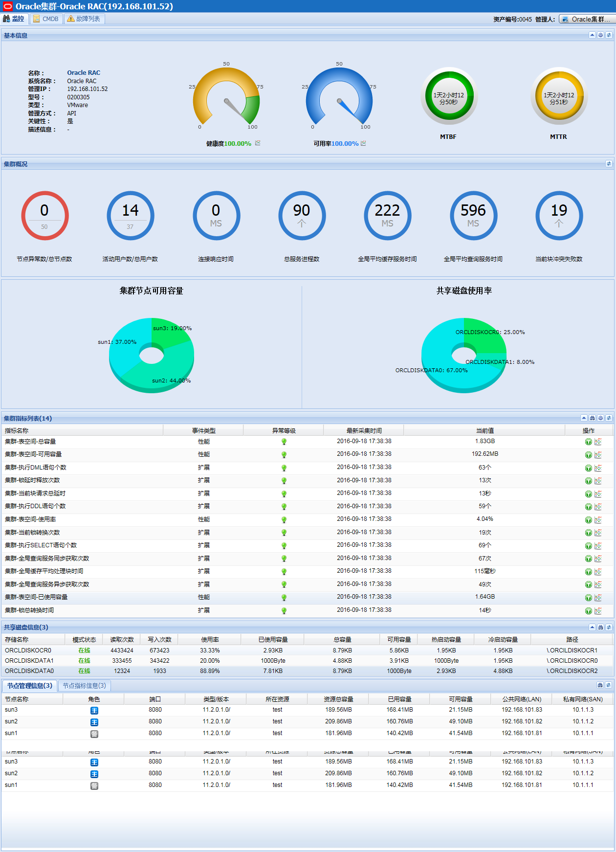
Task: Click the MTTR yellow ring indicator
Action: tap(559, 96)
